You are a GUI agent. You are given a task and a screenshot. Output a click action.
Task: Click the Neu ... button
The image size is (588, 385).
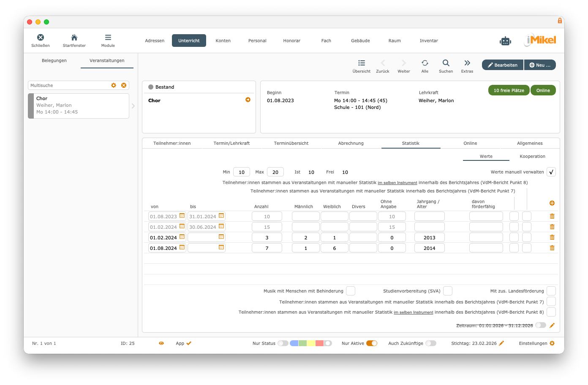coord(540,65)
